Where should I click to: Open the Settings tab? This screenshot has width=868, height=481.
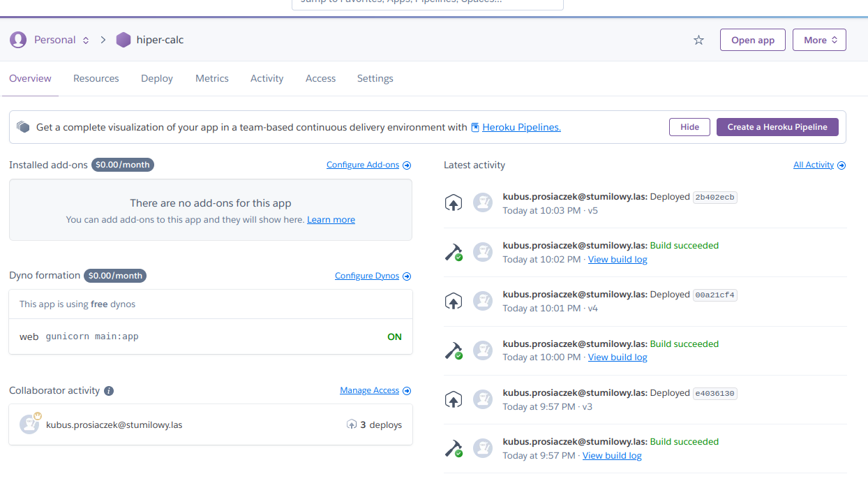point(375,78)
